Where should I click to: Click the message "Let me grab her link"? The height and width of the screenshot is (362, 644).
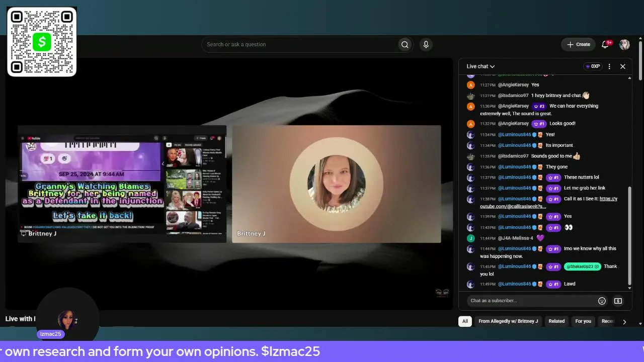click(585, 188)
